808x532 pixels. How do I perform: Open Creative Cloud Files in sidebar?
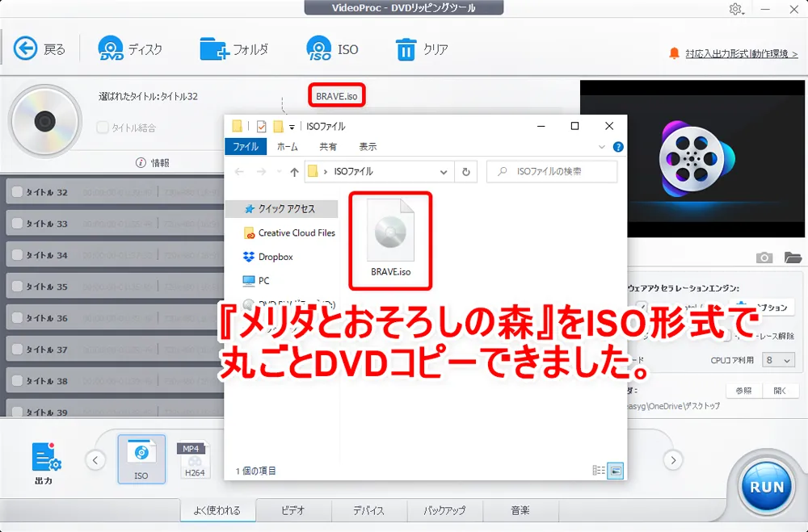(289, 232)
